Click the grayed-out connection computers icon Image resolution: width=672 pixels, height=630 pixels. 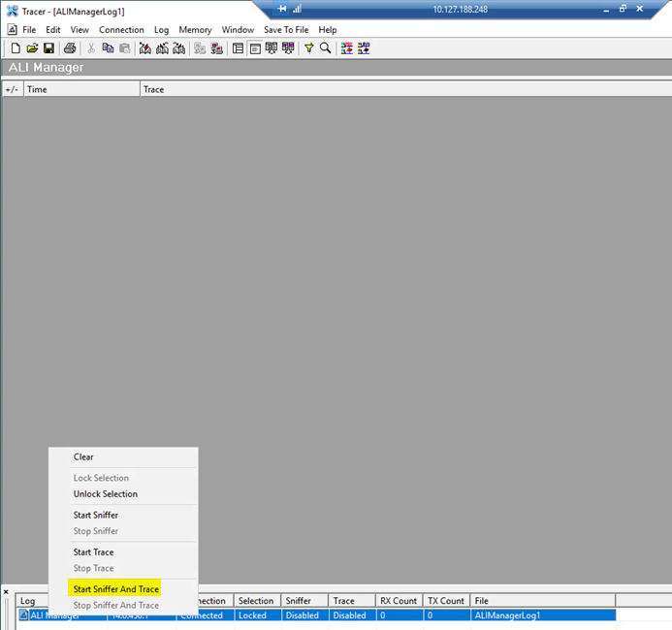click(x=200, y=48)
